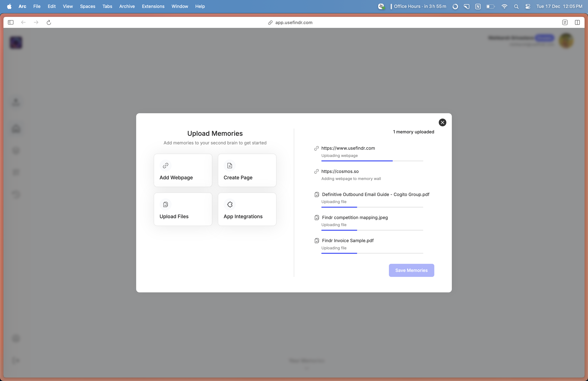Click the Findr competition mapping.jpeg progress bar
Image resolution: width=588 pixels, height=381 pixels.
click(372, 230)
